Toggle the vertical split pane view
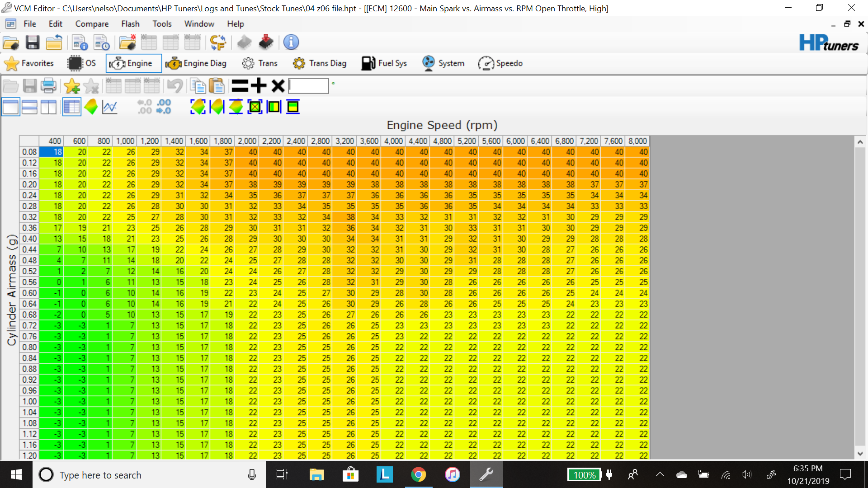This screenshot has height=488, width=868. (x=48, y=107)
